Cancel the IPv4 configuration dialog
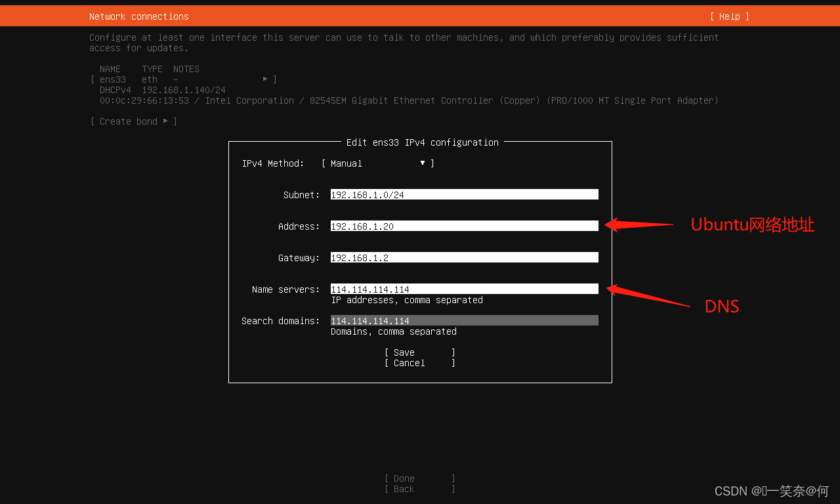This screenshot has width=840, height=504. 420,363
